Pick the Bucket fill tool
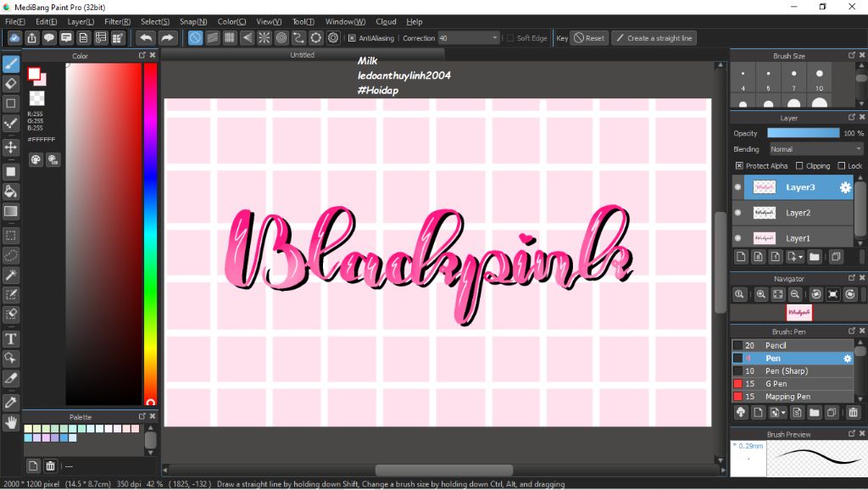This screenshot has height=490, width=868. 10,192
